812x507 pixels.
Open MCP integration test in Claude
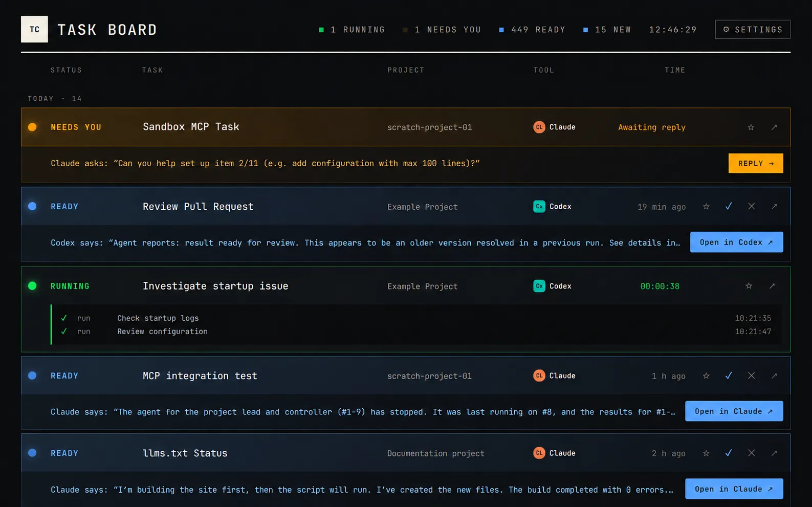coord(734,411)
